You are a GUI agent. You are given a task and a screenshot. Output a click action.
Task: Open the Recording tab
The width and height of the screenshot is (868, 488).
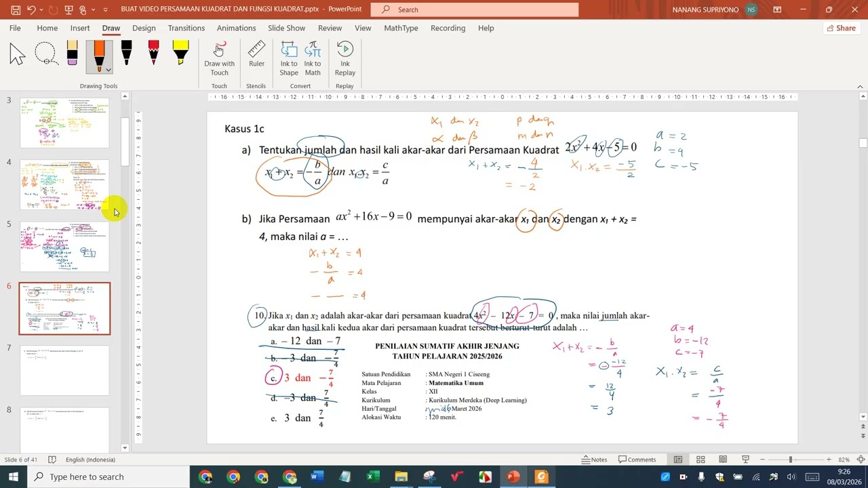[x=448, y=28]
